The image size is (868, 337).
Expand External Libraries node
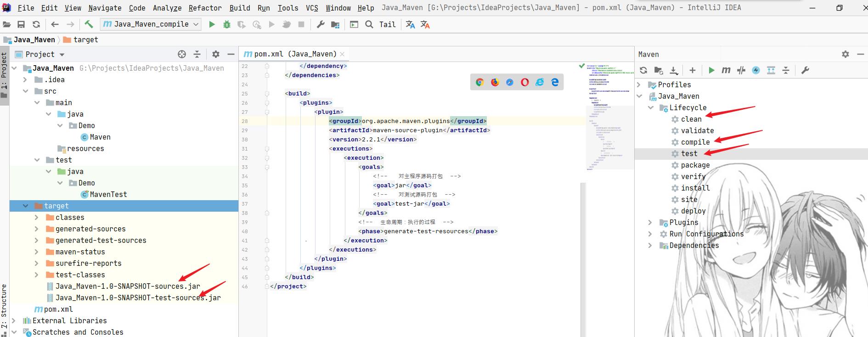click(14, 321)
